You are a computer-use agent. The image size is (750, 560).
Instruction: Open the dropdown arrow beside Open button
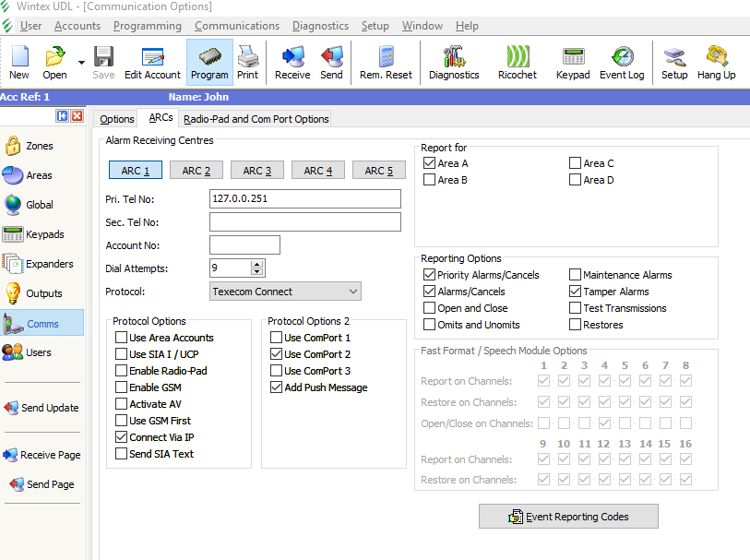[81, 63]
